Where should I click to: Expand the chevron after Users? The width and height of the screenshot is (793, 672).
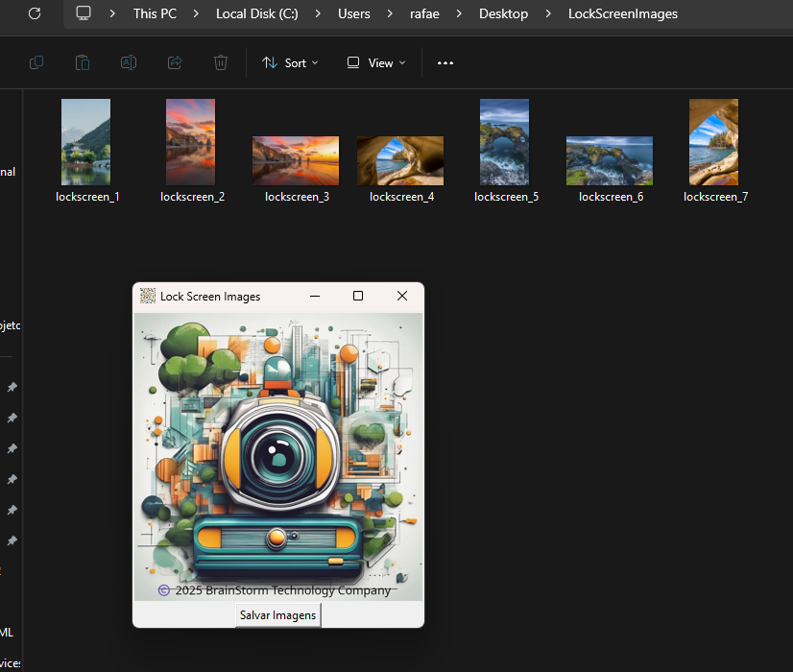390,13
